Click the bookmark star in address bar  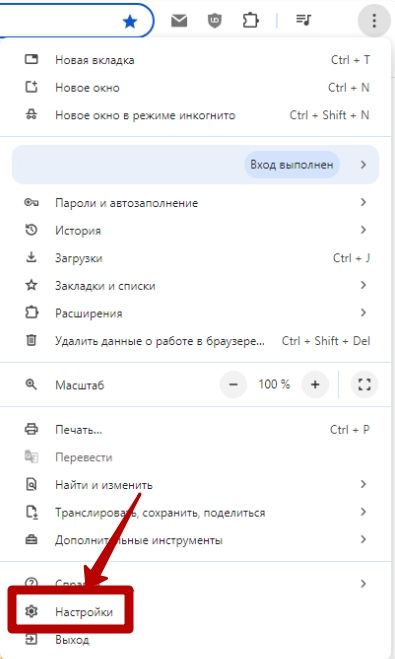coord(130,21)
